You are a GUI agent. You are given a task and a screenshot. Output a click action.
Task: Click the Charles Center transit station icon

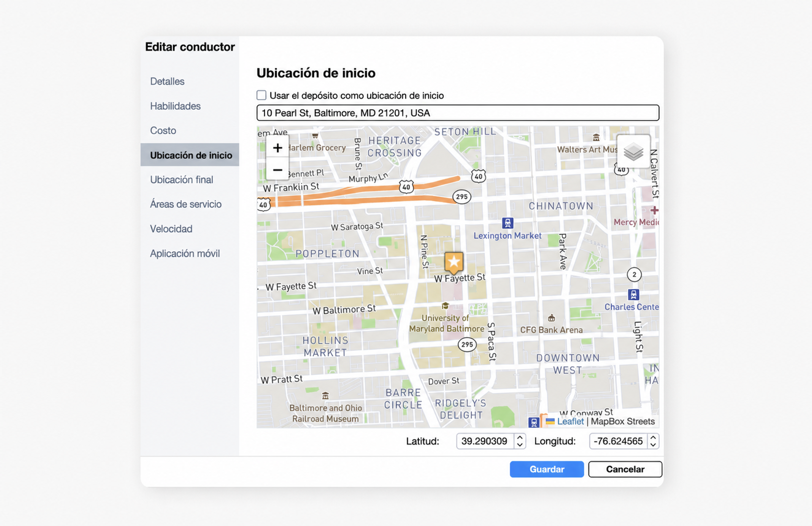(x=633, y=294)
